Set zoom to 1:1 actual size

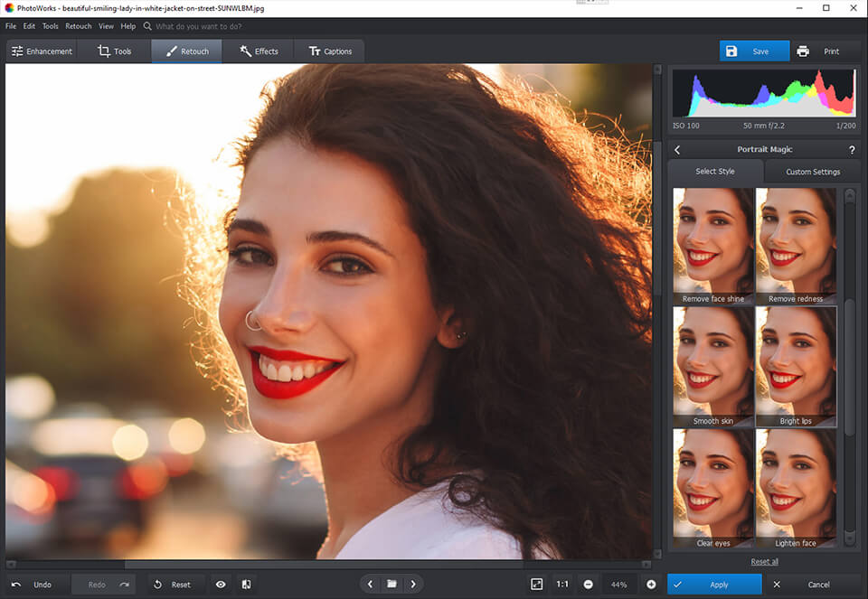(562, 585)
